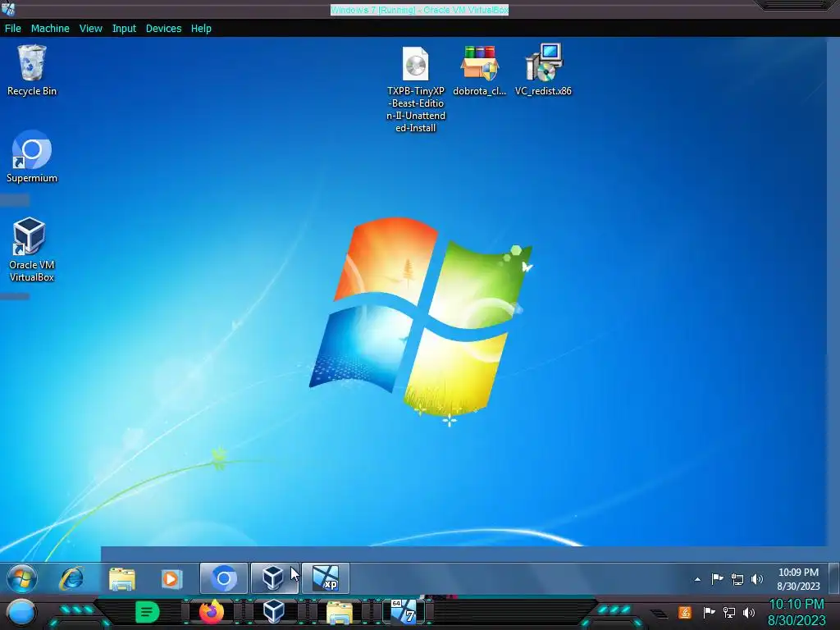Select the TXPB-TinyXP Beast Edition ISO file

pos(416,89)
